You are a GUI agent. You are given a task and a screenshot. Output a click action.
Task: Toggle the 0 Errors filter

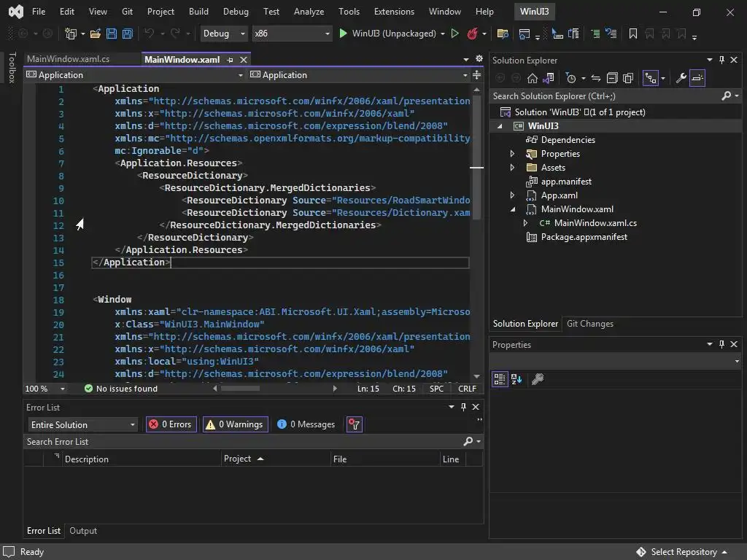(x=171, y=424)
